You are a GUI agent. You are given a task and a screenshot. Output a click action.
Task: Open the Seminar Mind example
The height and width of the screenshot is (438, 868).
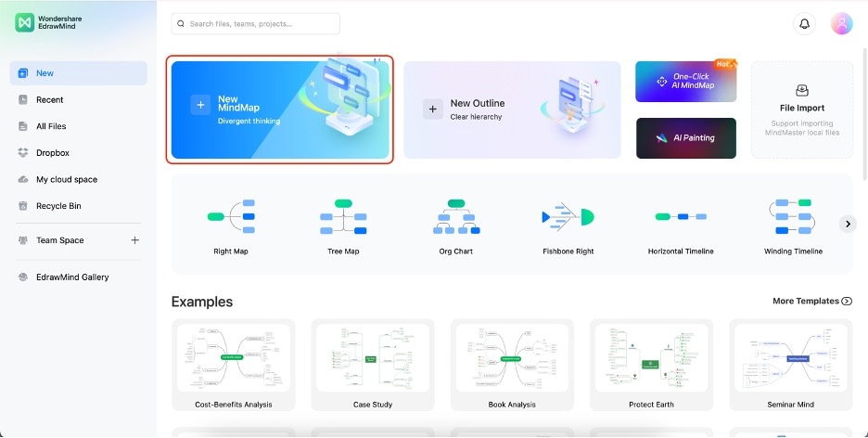[790, 365]
